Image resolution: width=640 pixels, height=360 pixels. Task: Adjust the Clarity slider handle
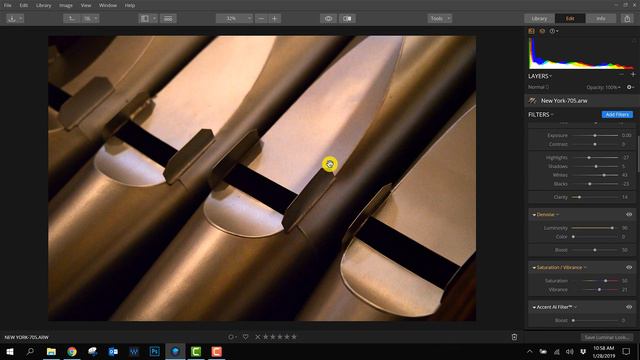coord(579,197)
